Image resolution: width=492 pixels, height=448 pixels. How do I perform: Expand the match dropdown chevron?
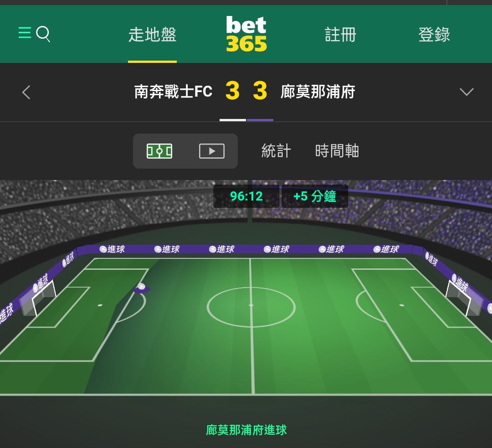[x=466, y=92]
